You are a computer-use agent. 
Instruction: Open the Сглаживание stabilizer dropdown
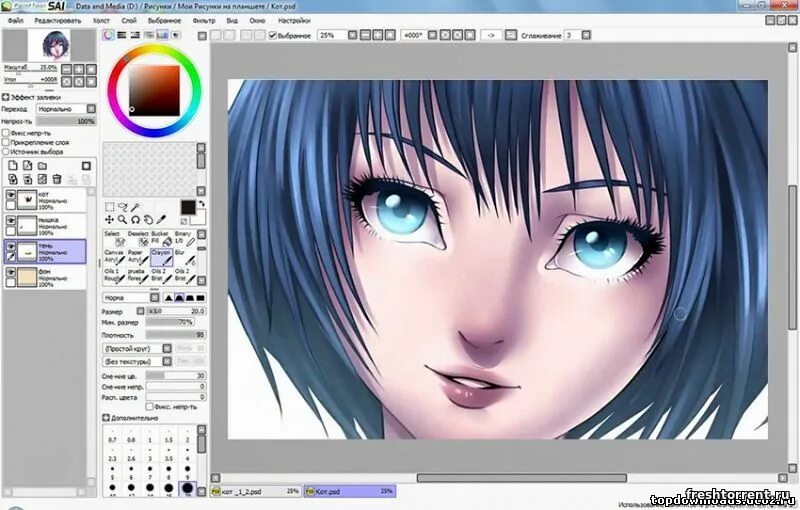586,35
